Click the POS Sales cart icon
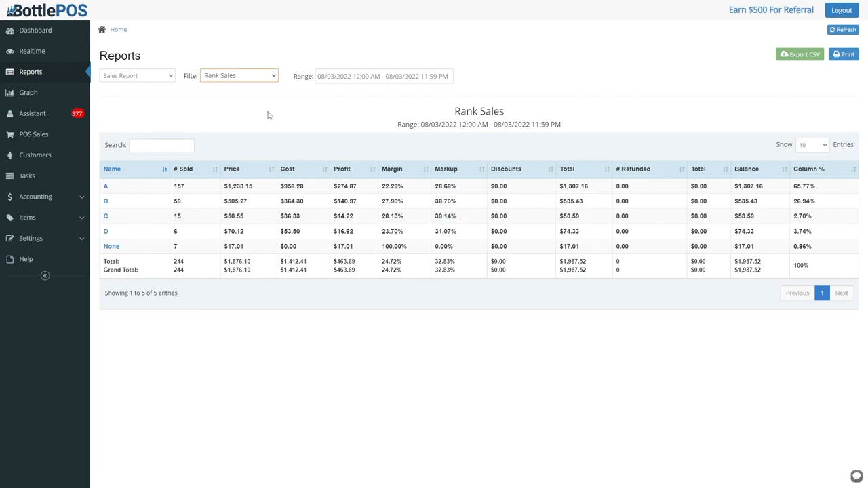The image size is (868, 488). pyautogui.click(x=9, y=134)
